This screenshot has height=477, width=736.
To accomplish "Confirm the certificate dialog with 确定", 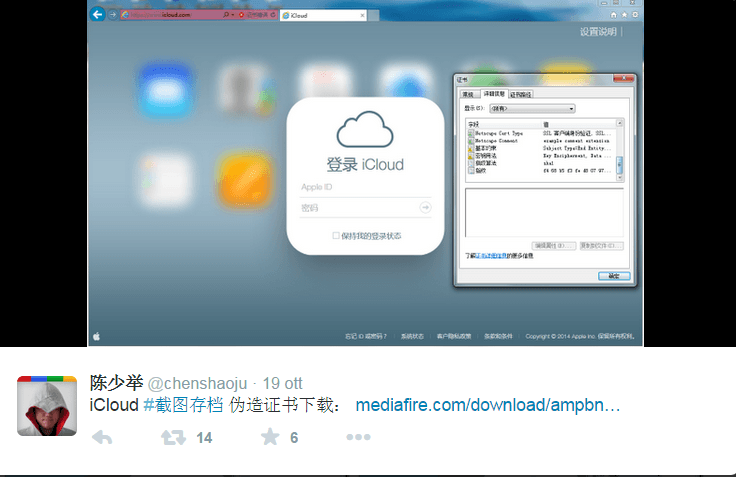I will 614,276.
